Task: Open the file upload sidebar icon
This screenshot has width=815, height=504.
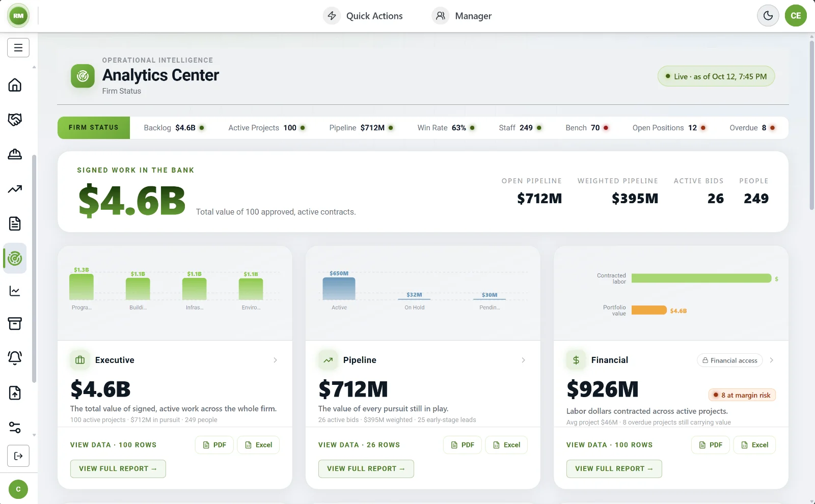Action: (15, 393)
